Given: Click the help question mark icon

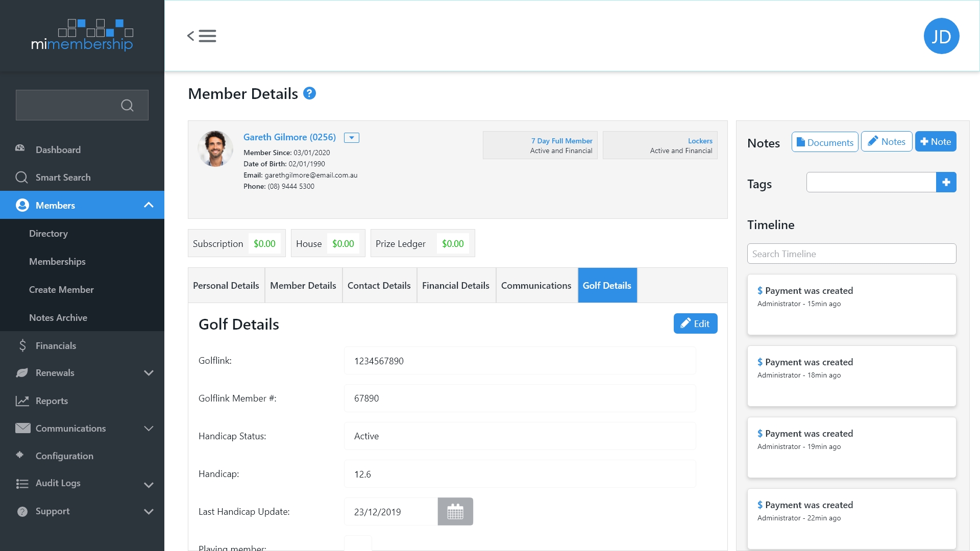Looking at the screenshot, I should [x=309, y=93].
